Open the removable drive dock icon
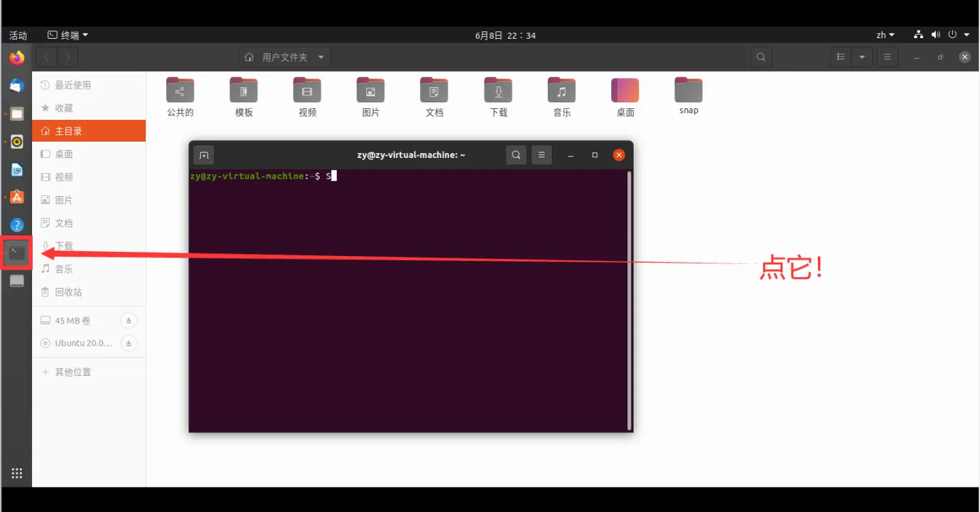Screen dimensions: 980x512 (17, 281)
